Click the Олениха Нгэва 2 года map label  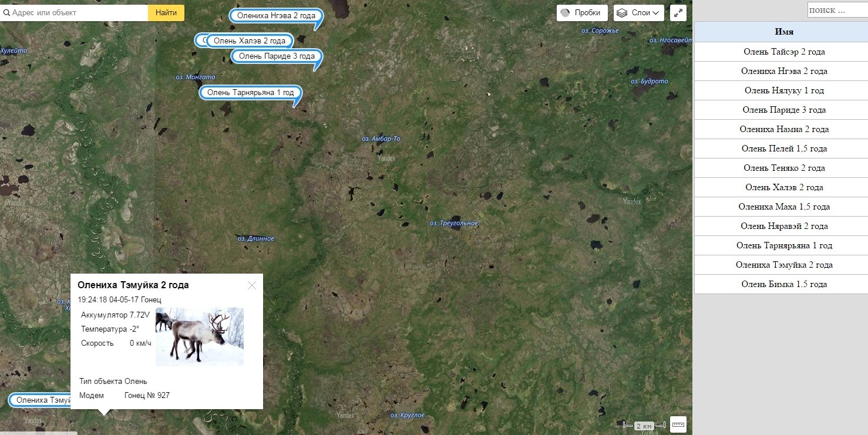[276, 16]
